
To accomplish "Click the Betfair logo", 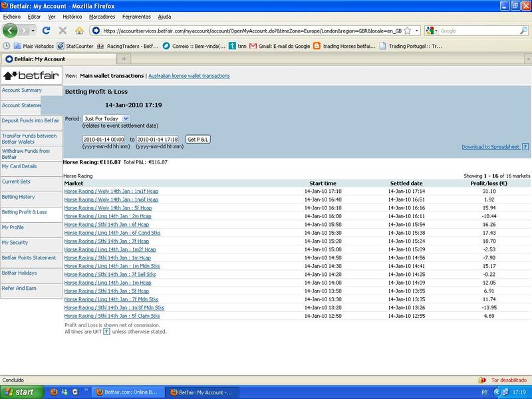I will (31, 75).
